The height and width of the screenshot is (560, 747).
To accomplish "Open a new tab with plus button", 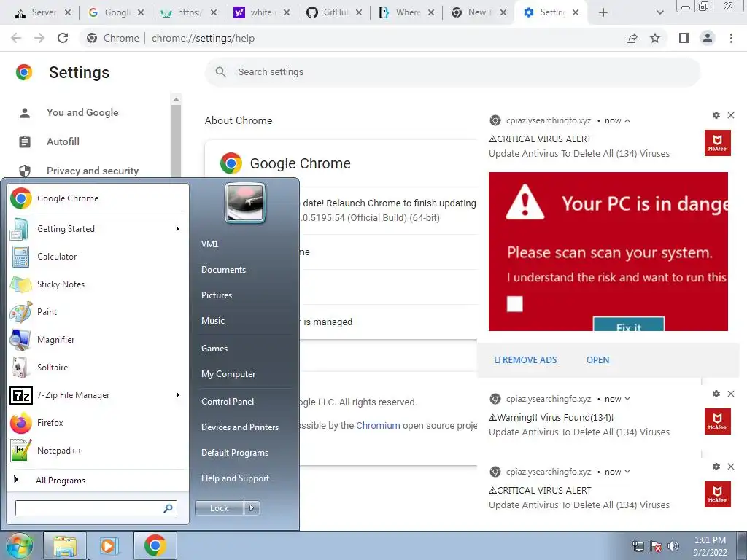I will click(603, 12).
